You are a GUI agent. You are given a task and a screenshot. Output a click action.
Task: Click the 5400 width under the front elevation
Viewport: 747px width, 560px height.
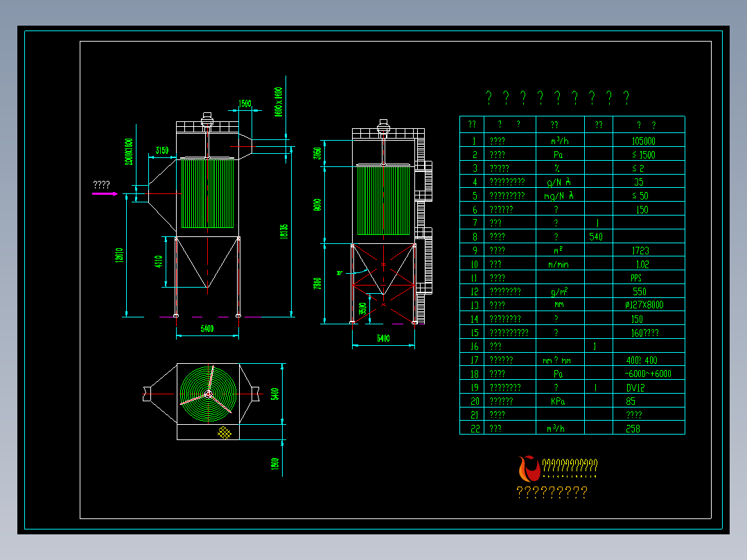pos(207,329)
